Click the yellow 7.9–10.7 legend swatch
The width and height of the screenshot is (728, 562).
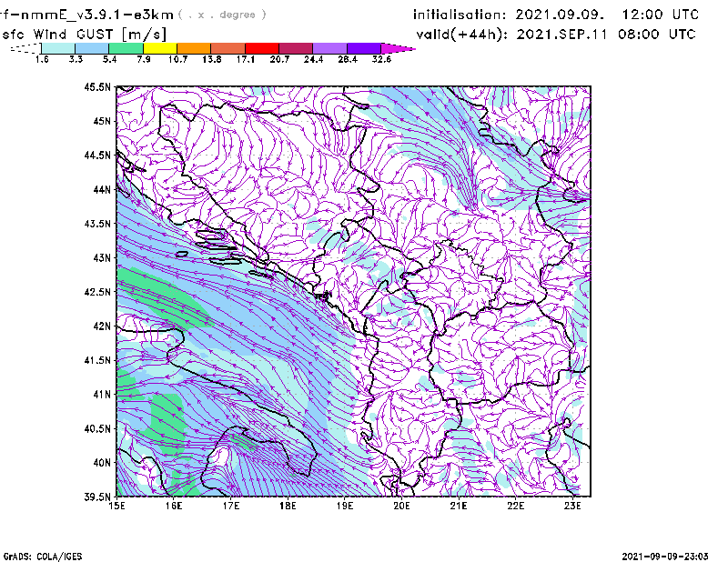pyautogui.click(x=160, y=48)
